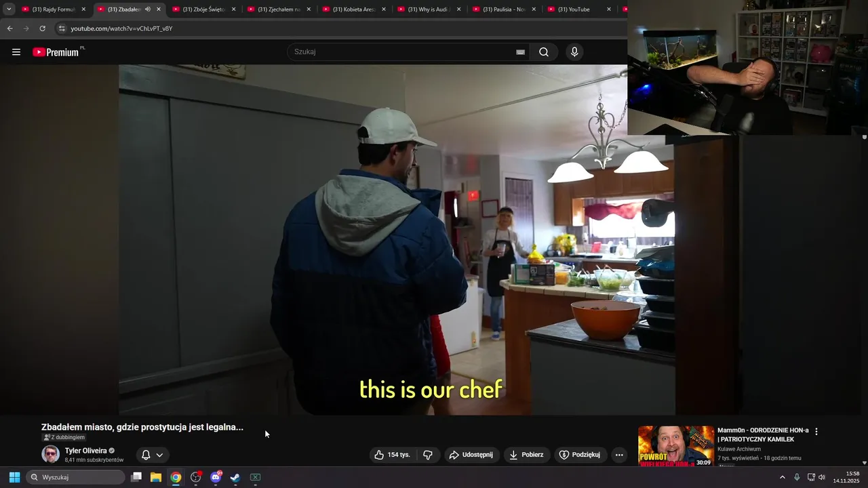This screenshot has width=868, height=488.
Task: Open notification bell dropdown for Tyler Oliveira
Action: (153, 455)
